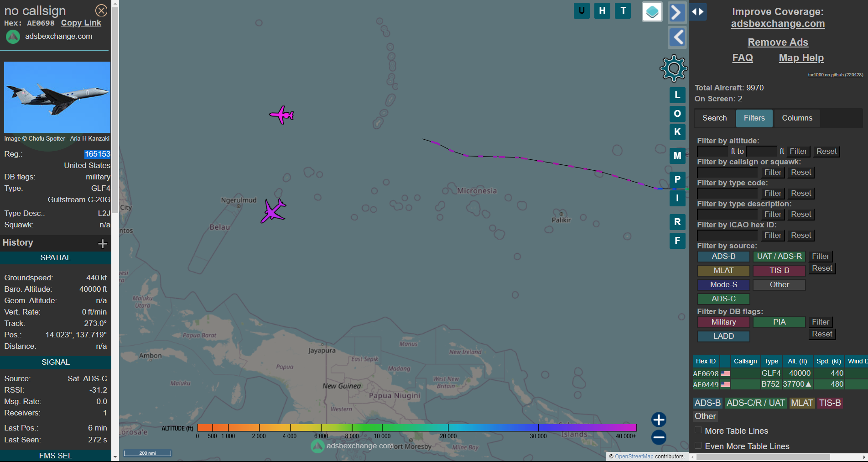Image resolution: width=868 pixels, height=462 pixels.
Task: Click the right chevron sidebar button
Action: pos(677,12)
